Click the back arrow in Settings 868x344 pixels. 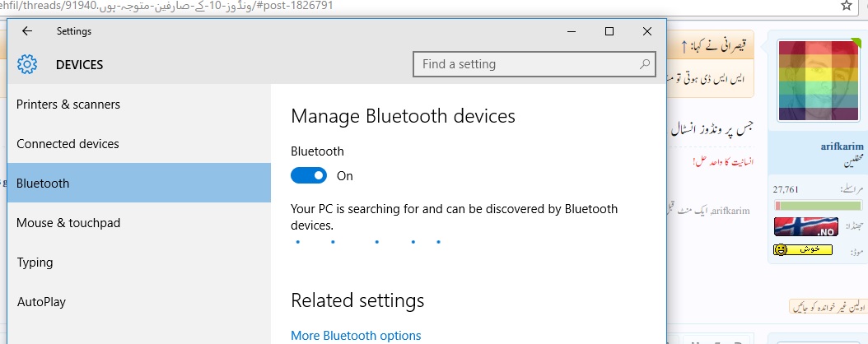[x=27, y=31]
